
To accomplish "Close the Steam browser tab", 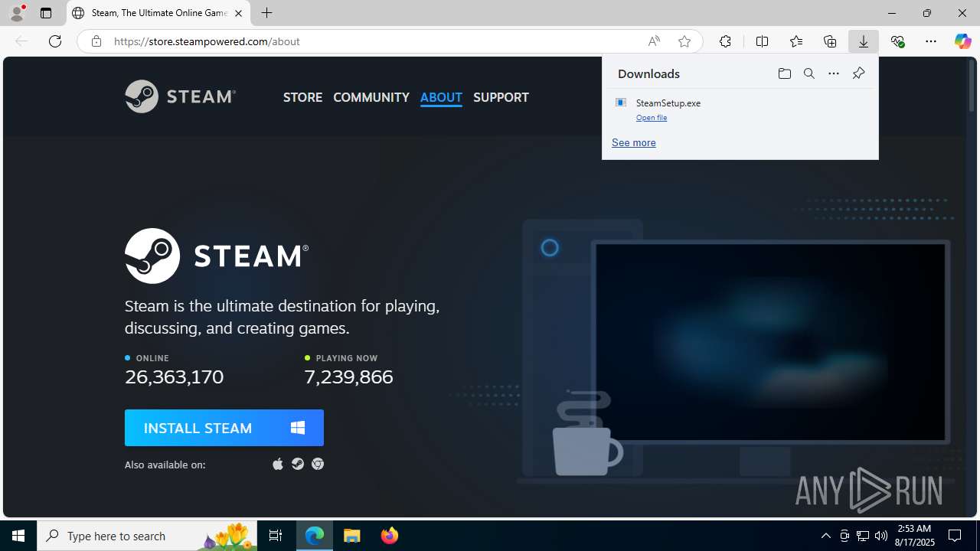I will [238, 13].
